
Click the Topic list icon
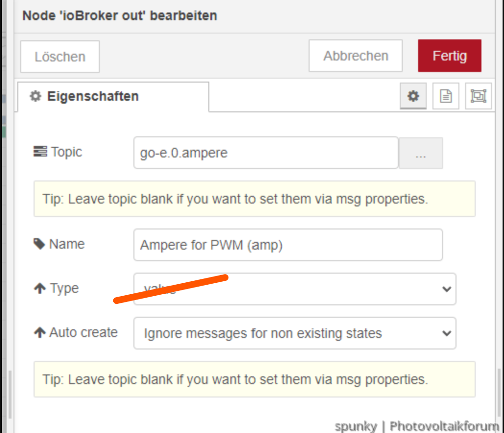[40, 151]
